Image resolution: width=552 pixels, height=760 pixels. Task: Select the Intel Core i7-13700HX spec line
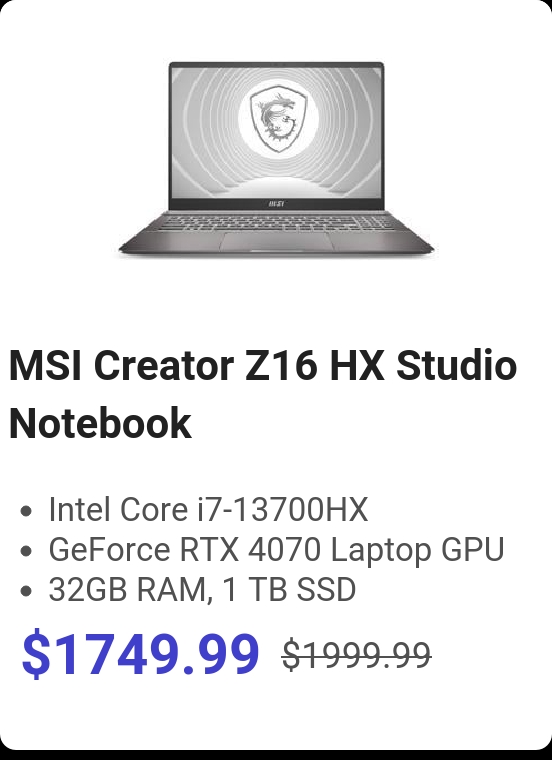click(208, 509)
